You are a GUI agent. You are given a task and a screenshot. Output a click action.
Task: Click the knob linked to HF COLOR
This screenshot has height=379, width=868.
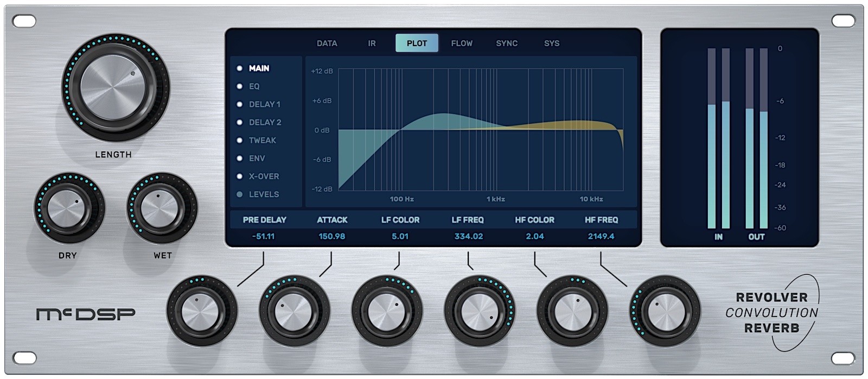572,311
